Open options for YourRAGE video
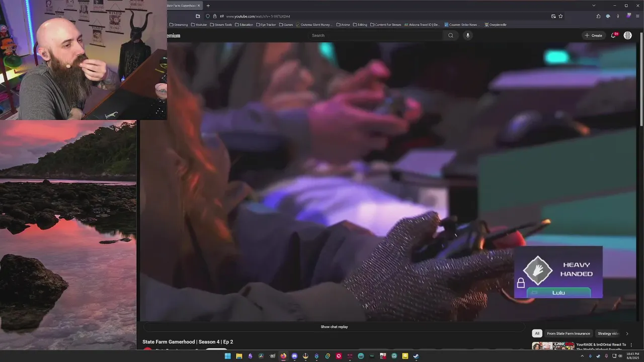This screenshot has height=362, width=644. (631, 345)
